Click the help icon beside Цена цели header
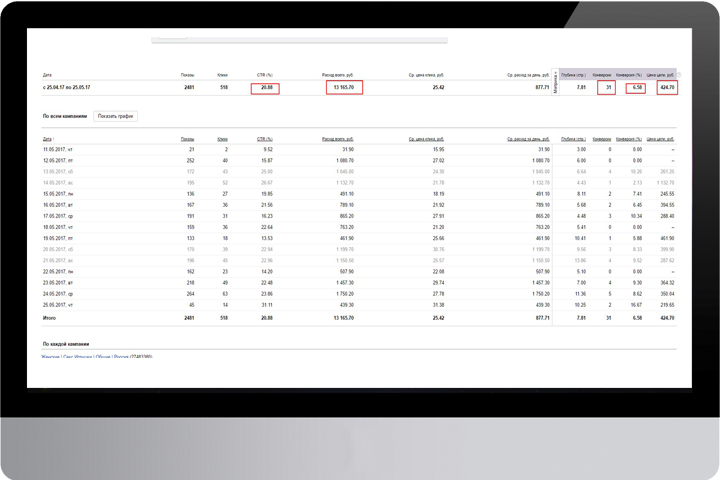 coord(679,75)
